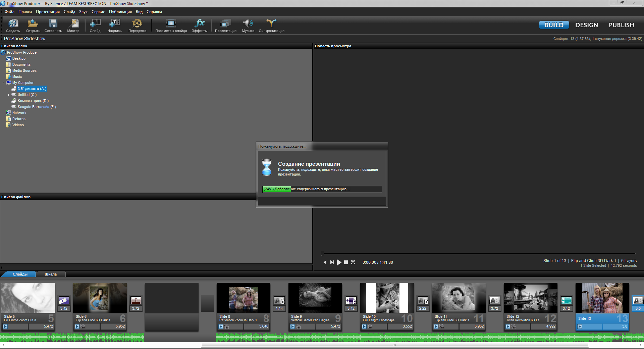Collapse the My Computer tree node

4,83
